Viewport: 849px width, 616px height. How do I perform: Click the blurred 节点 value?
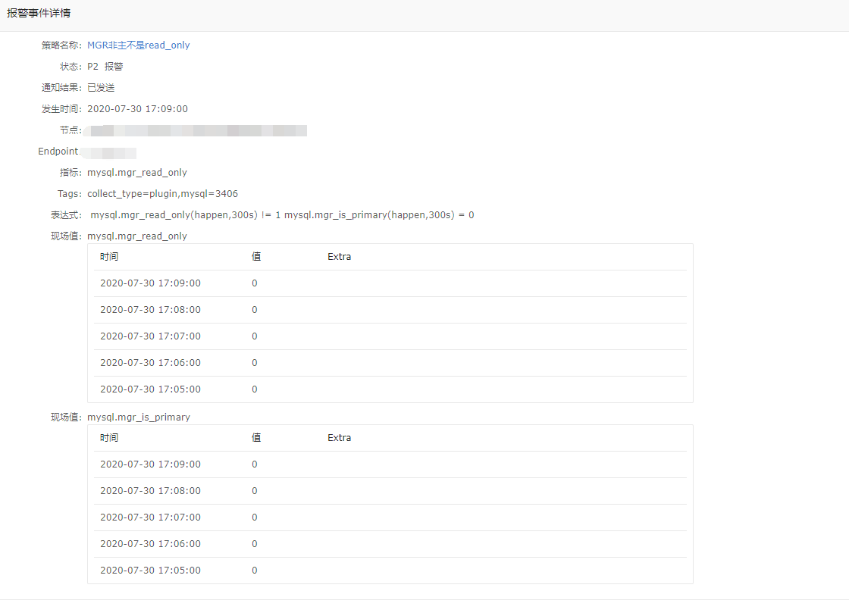pos(195,130)
